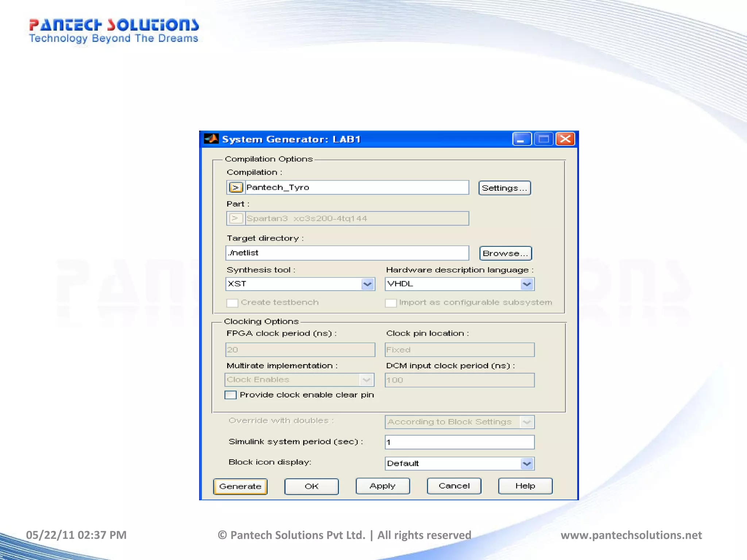
Task: Click the Target directory ./netlist field
Action: (347, 253)
